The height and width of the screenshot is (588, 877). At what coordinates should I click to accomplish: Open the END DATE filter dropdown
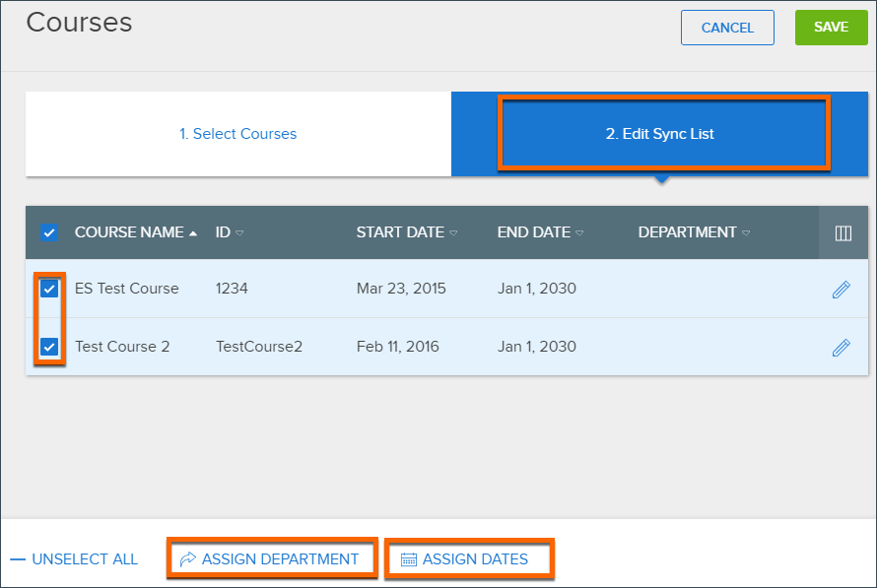577,232
